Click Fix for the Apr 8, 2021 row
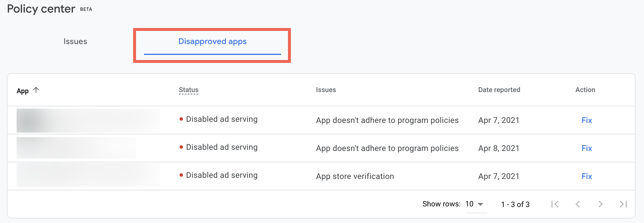The width and height of the screenshot is (644, 223). (587, 148)
